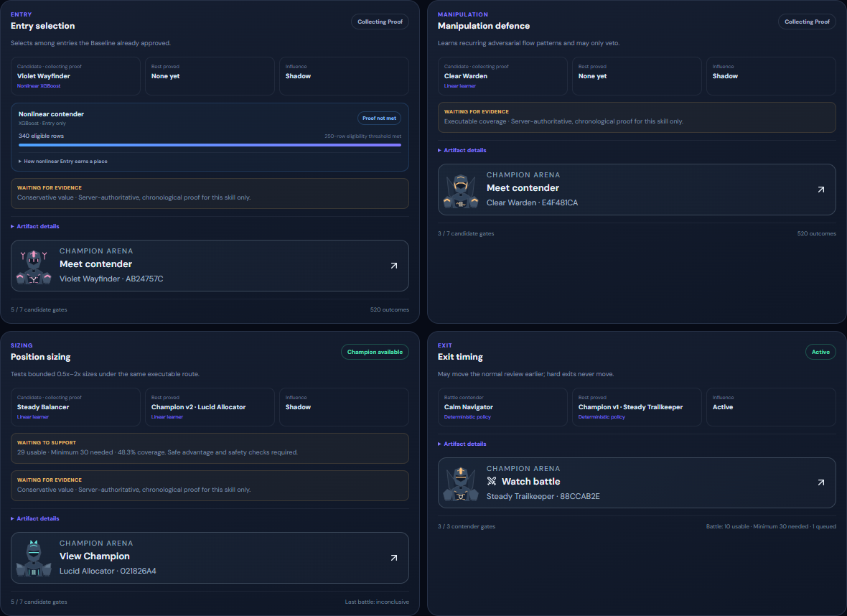
Task: Click the Proof not met badge
Action: tap(379, 118)
